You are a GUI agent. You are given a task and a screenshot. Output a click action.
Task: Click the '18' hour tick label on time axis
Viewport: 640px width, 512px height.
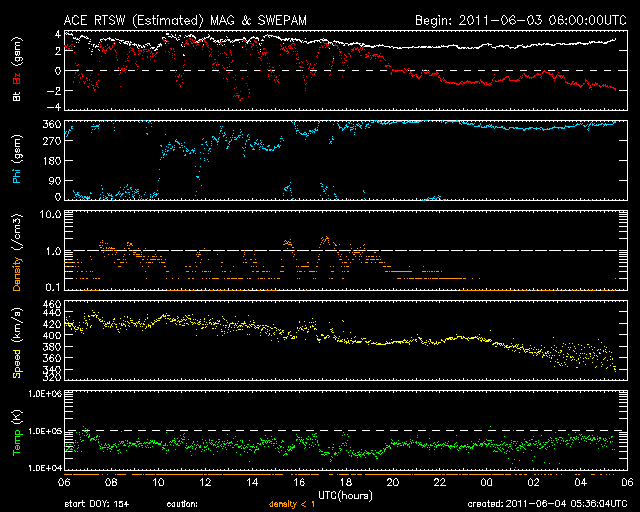(x=346, y=483)
